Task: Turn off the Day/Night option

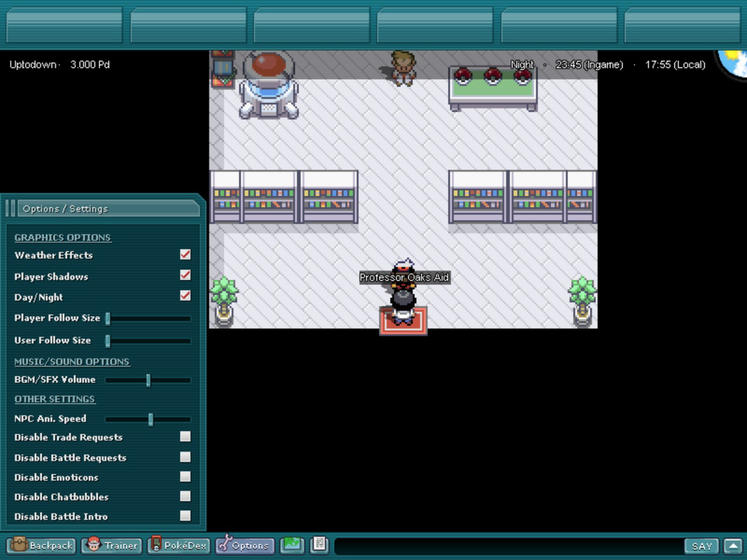Action: coord(186,295)
